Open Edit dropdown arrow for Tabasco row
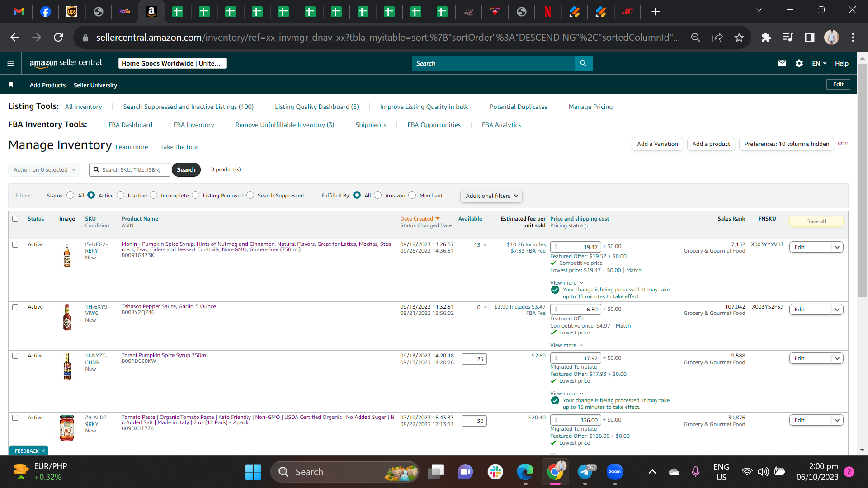868x488 pixels. click(837, 310)
